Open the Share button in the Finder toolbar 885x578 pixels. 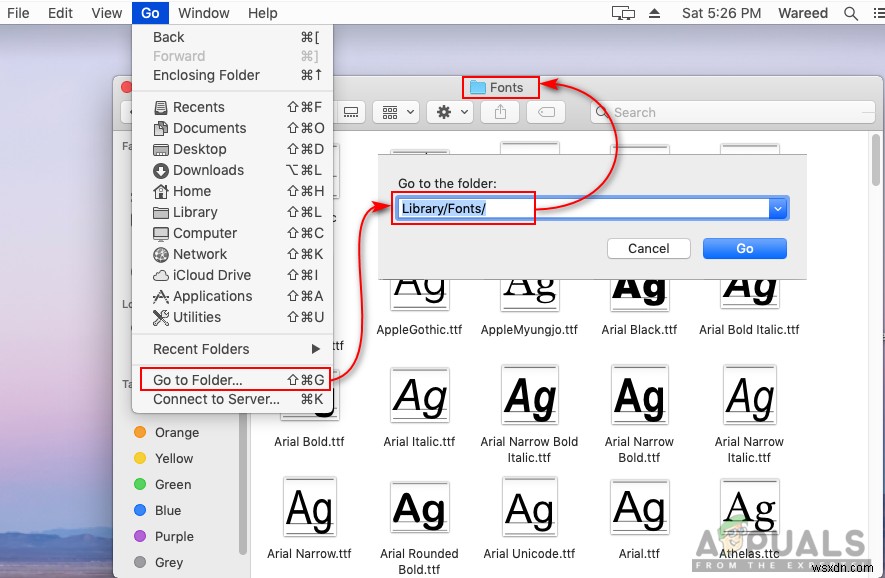500,112
